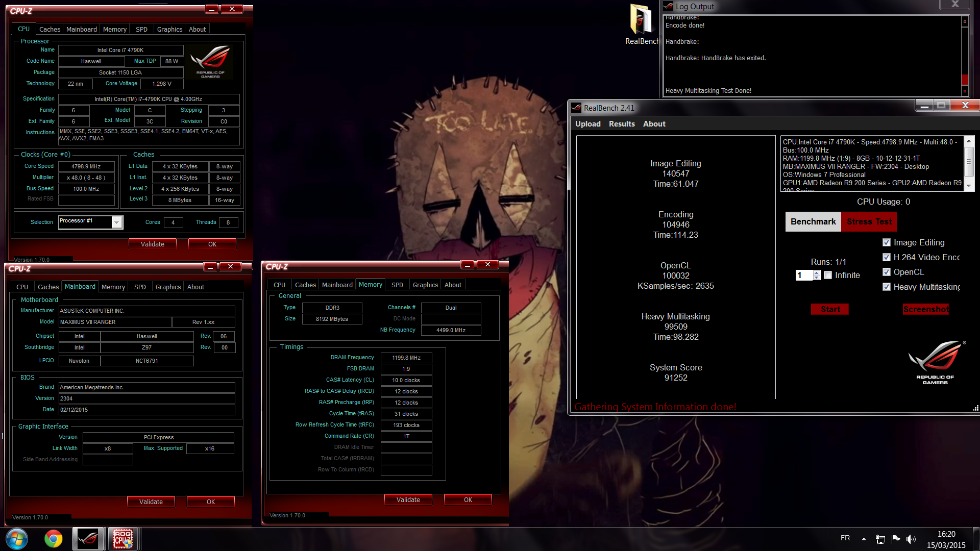
Task: Click the resize grip of RealBench window
Action: pos(976,408)
